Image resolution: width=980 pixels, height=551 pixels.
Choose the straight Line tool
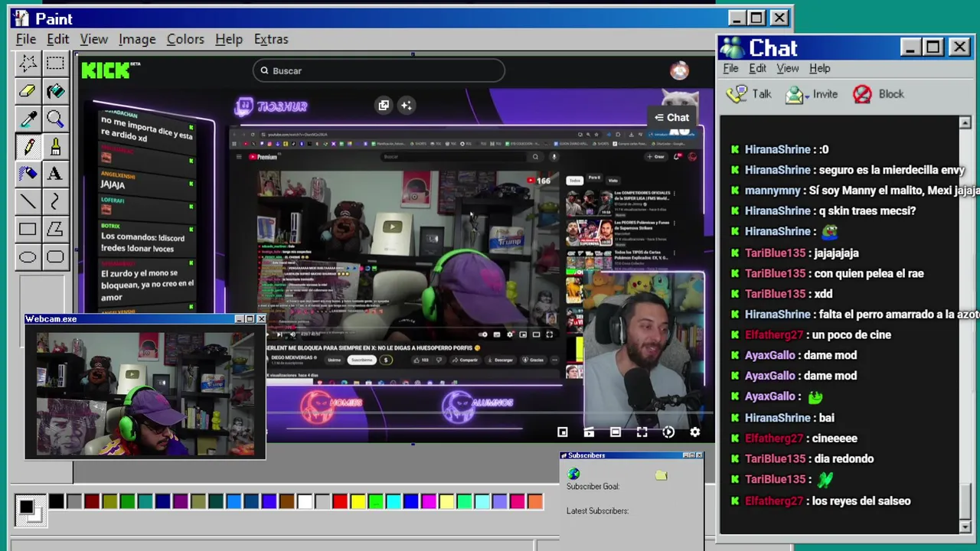click(28, 201)
